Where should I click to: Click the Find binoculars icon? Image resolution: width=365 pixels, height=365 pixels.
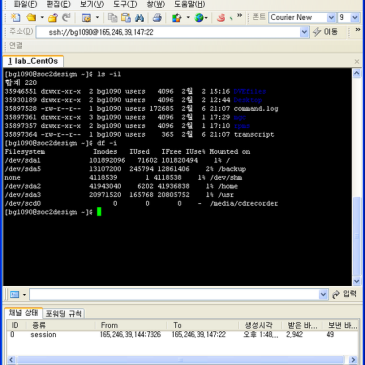pyautogui.click(x=139, y=17)
